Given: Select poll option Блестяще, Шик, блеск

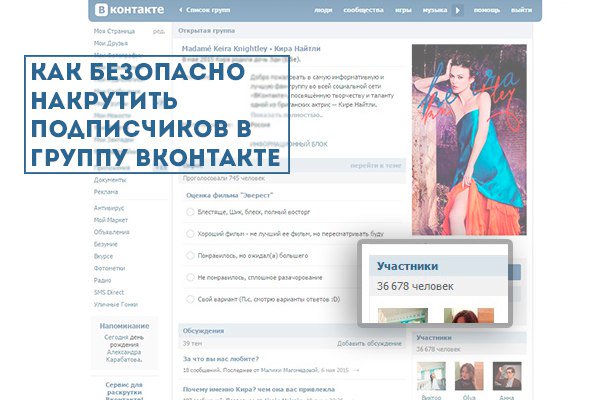Looking at the screenshot, I should (190, 212).
